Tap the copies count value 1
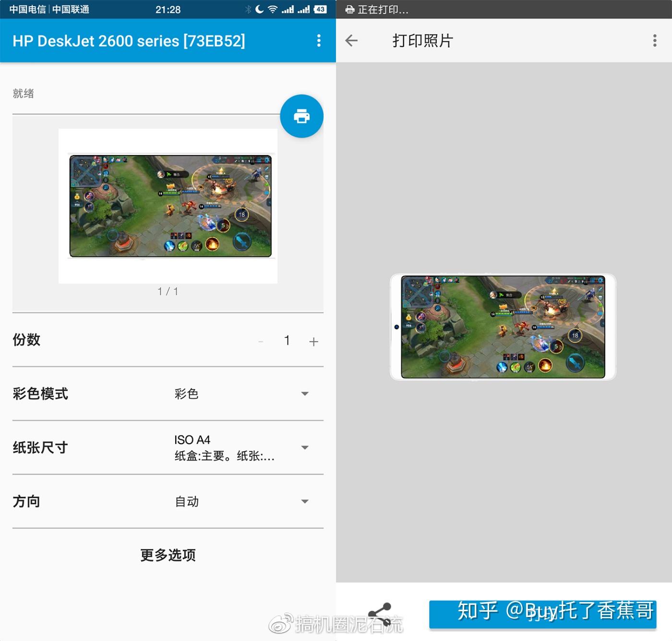This screenshot has width=672, height=641. [x=287, y=340]
